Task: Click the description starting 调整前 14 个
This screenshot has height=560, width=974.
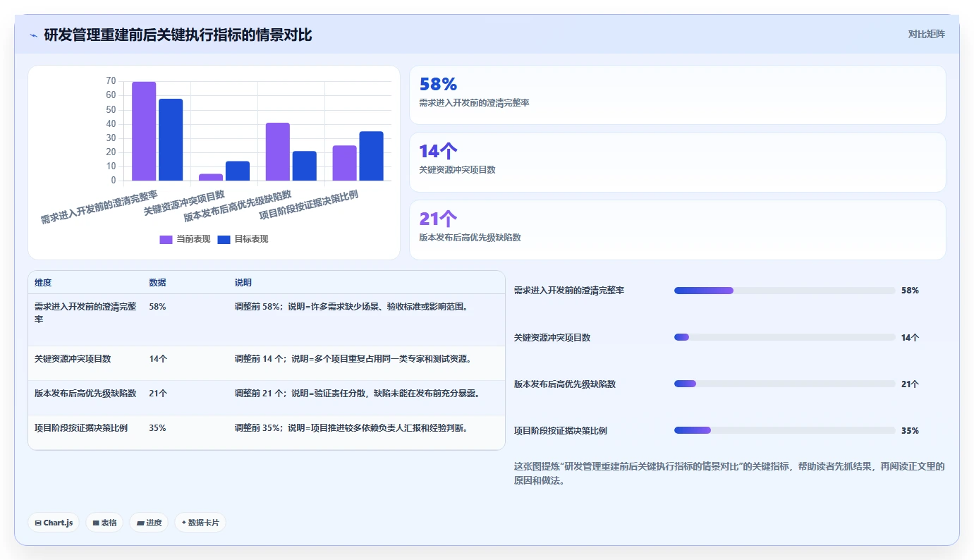Action: [x=353, y=359]
